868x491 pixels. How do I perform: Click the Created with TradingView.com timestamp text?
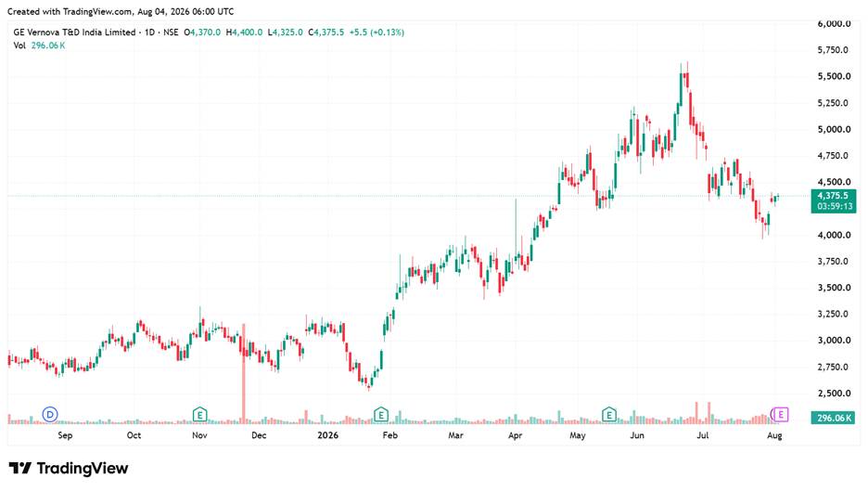coord(121,11)
